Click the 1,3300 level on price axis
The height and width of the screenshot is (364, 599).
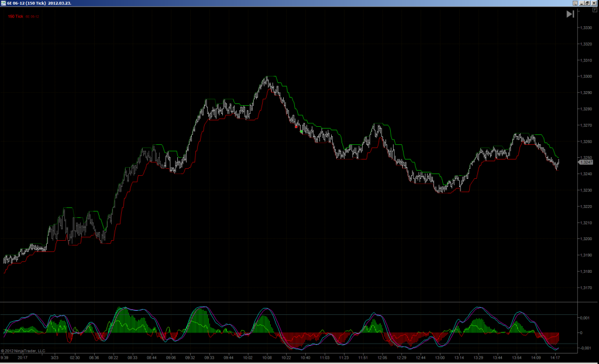586,77
